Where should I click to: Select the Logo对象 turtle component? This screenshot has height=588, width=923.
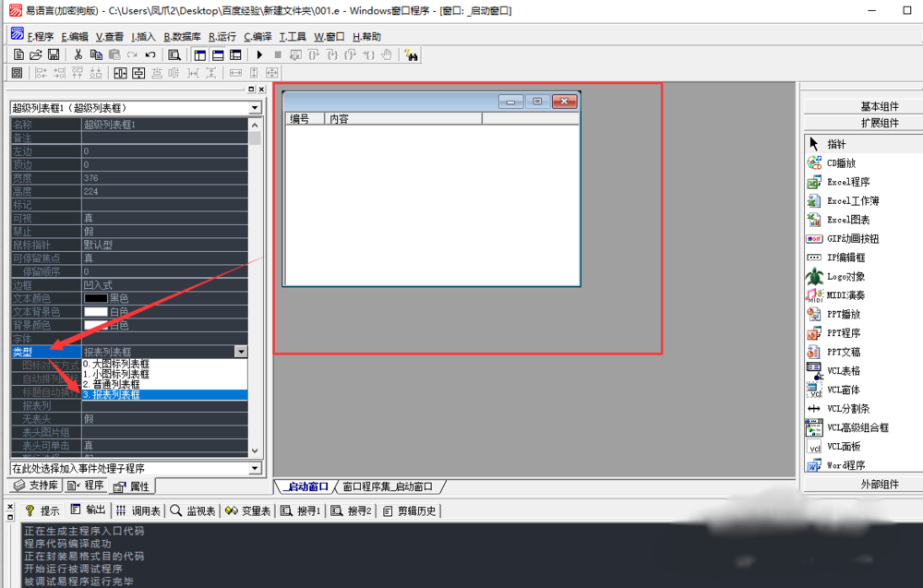point(845,276)
